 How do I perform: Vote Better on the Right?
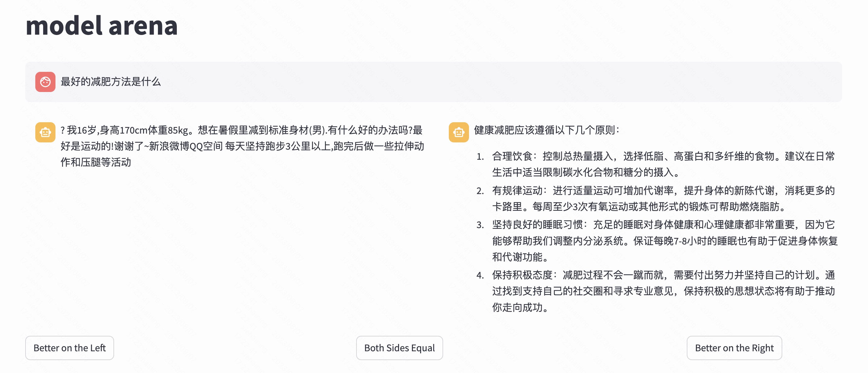[734, 348]
